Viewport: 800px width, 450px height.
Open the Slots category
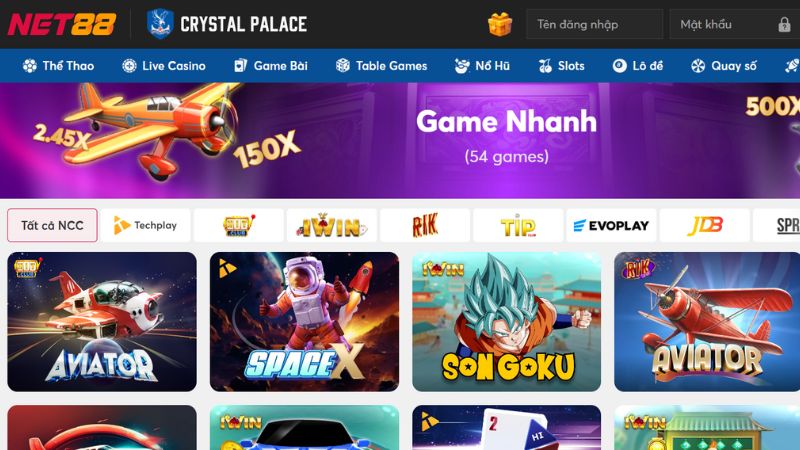click(561, 66)
